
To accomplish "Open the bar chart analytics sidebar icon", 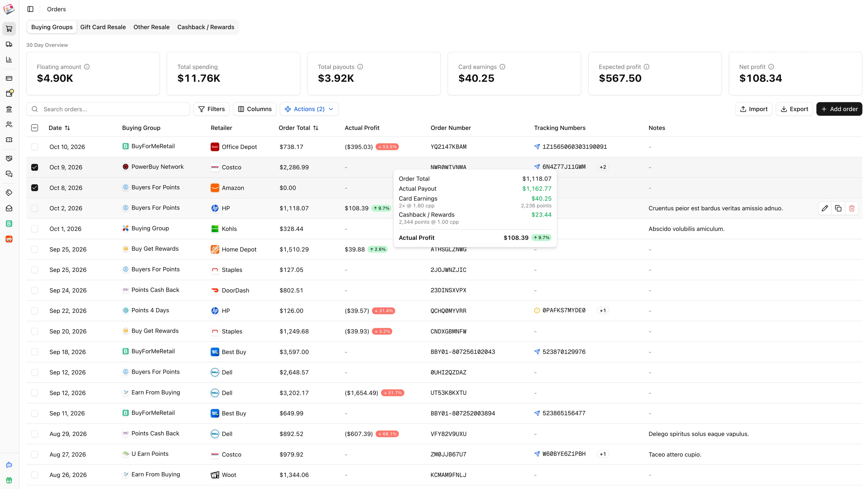I will click(x=9, y=60).
